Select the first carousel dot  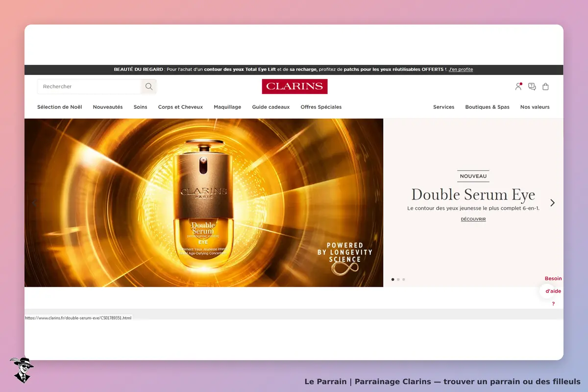click(x=392, y=279)
